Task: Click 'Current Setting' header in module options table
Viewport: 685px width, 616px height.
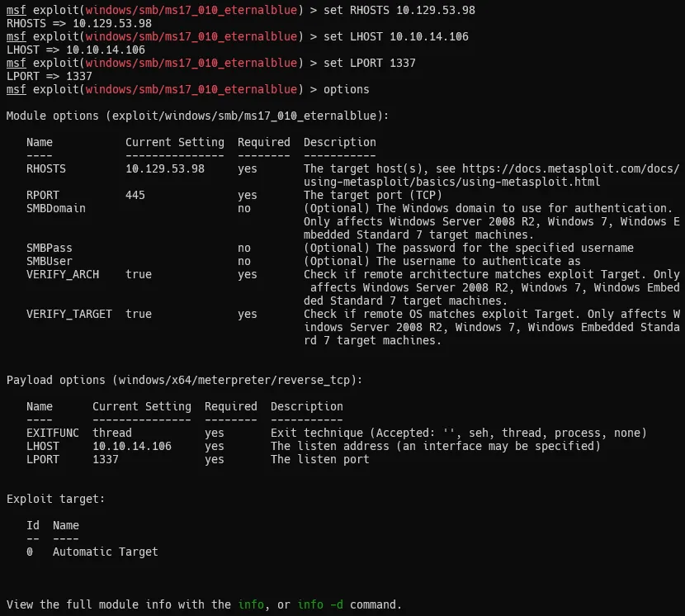Action: pos(175,142)
